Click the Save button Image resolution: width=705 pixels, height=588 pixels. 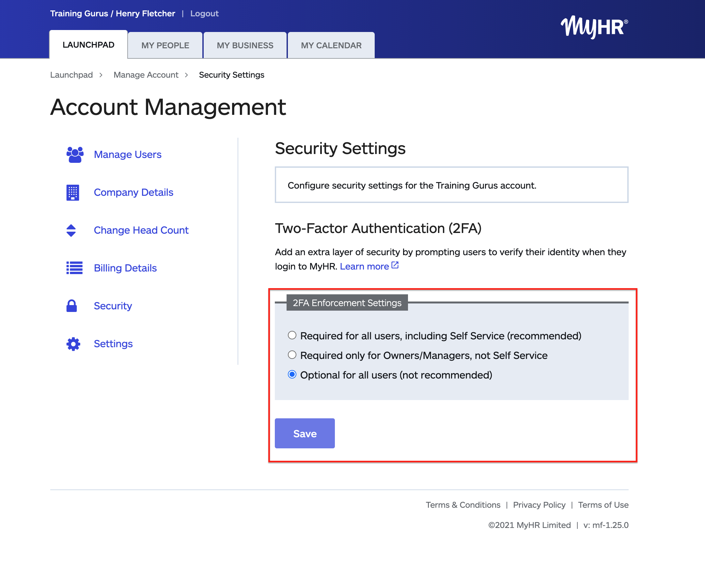pyautogui.click(x=304, y=433)
